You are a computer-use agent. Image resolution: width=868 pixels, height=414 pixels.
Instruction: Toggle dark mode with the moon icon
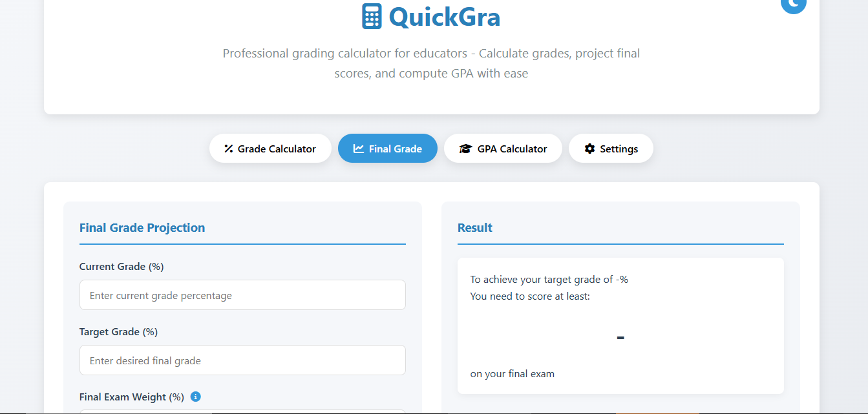(x=793, y=3)
